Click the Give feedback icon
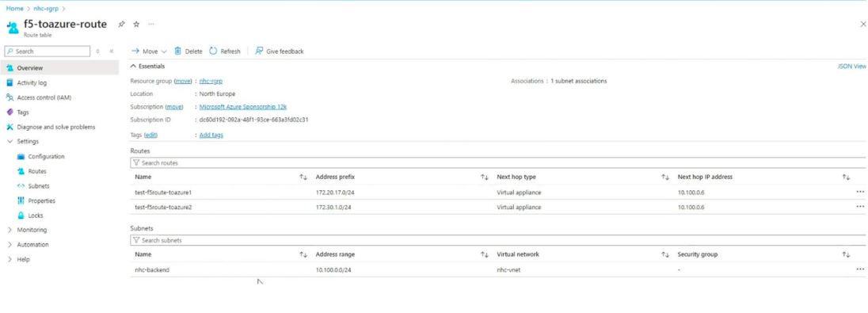Viewport: 868px width, 313px height. 258,51
